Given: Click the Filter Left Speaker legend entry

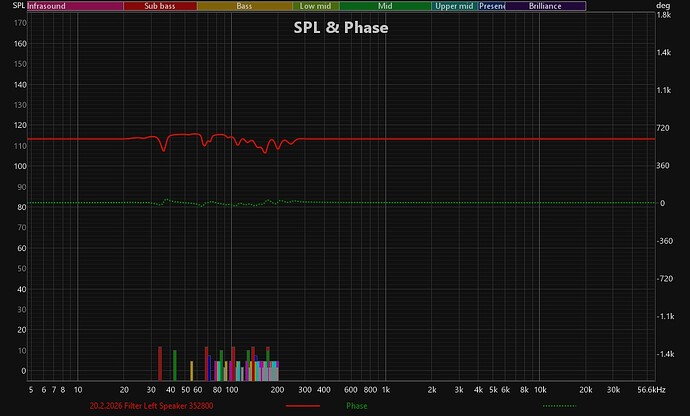Looking at the screenshot, I should coord(151,406).
